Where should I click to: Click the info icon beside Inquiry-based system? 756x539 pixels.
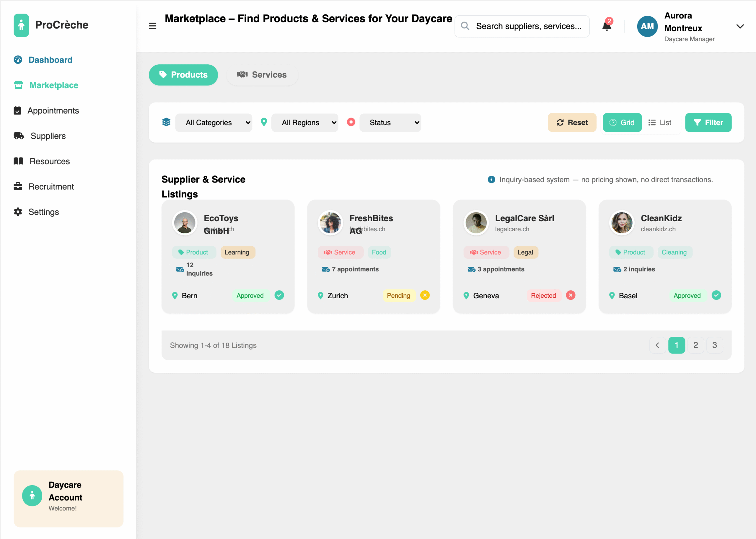click(x=491, y=180)
